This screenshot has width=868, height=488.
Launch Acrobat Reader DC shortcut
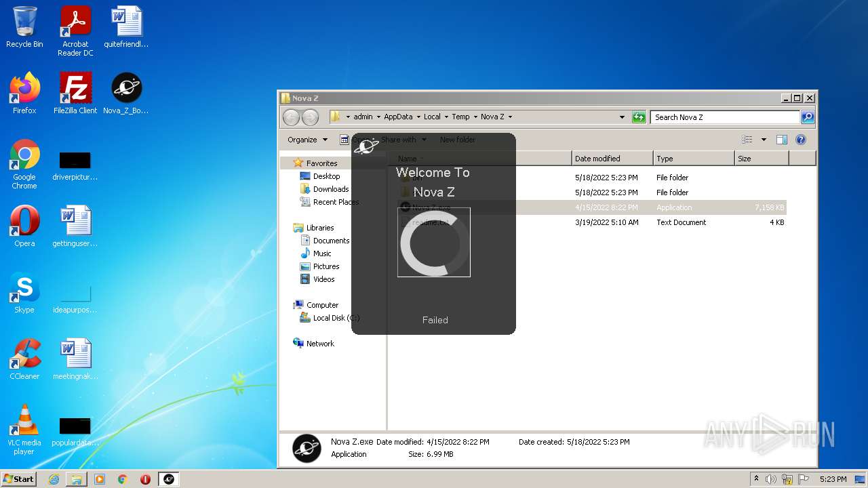pos(75,32)
